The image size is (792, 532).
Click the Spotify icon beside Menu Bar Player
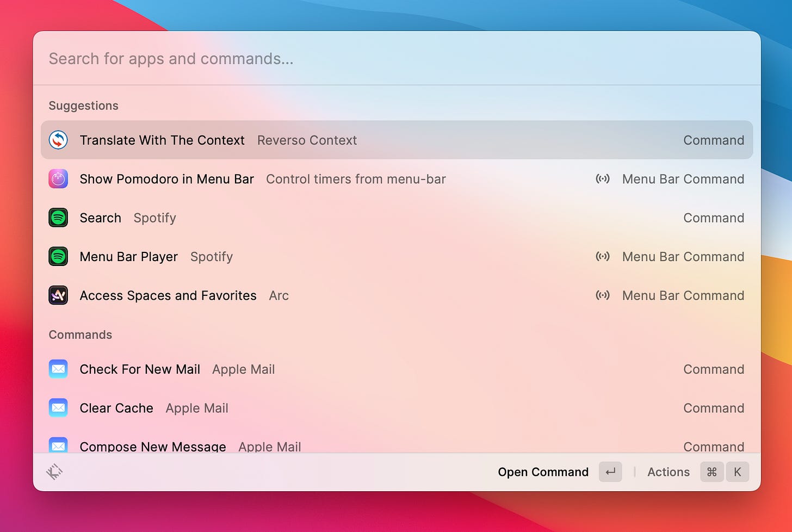point(58,256)
